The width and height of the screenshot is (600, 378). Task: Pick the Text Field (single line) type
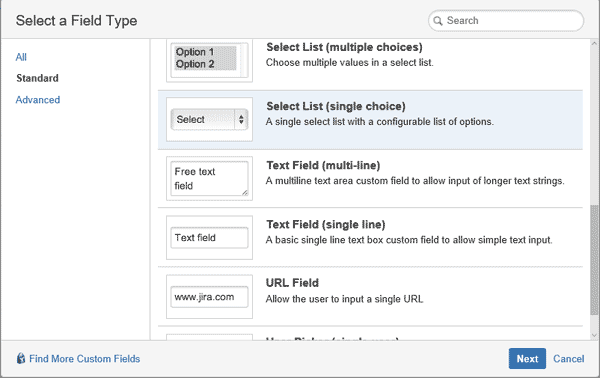pyautogui.click(x=370, y=238)
